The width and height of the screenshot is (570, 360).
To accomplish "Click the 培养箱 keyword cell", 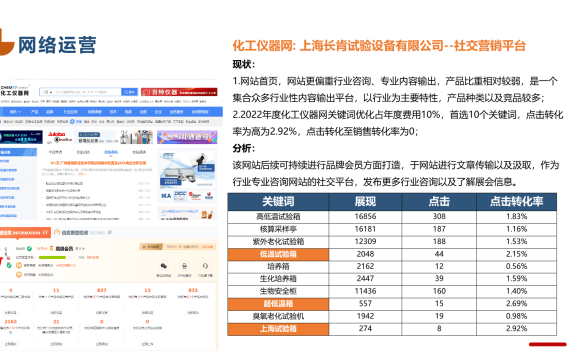I will pos(278,267).
